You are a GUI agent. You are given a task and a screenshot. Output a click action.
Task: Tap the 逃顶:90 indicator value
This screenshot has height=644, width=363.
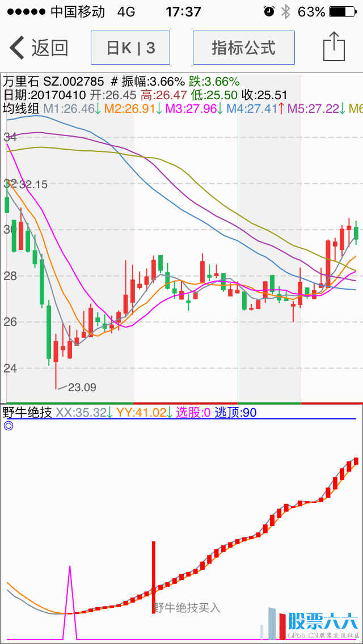click(235, 412)
